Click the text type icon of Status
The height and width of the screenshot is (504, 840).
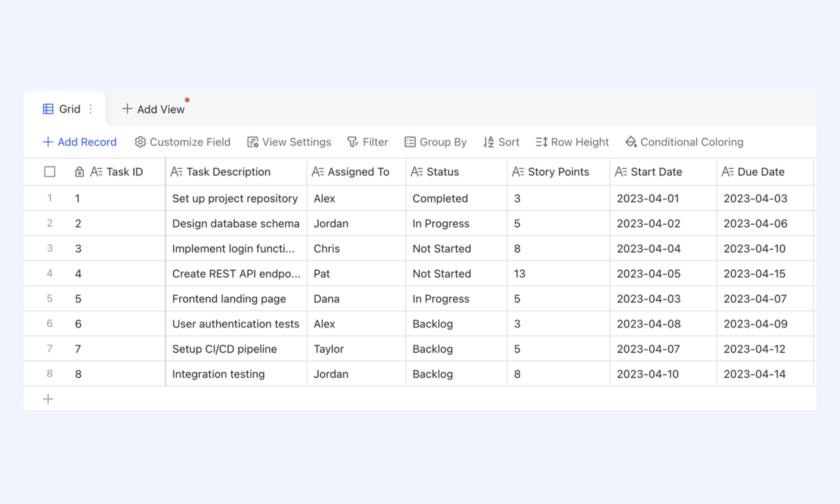[417, 172]
